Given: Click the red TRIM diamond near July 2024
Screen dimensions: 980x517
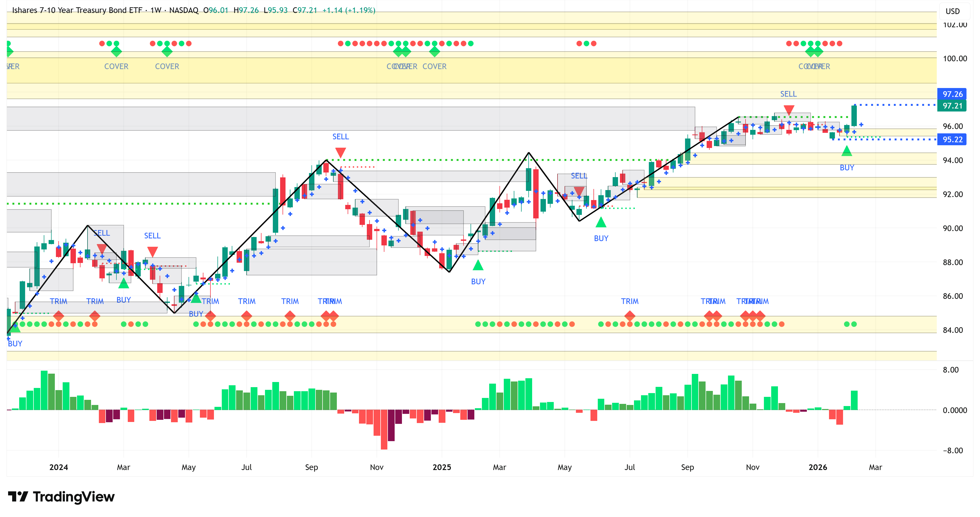Looking at the screenshot, I should pos(247,316).
